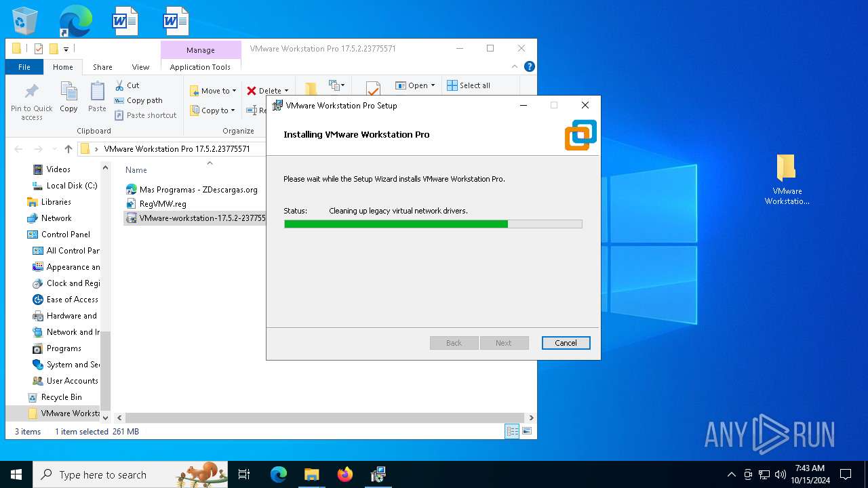
Task: Click the horizontal scrollbar right arrow
Action: point(531,418)
